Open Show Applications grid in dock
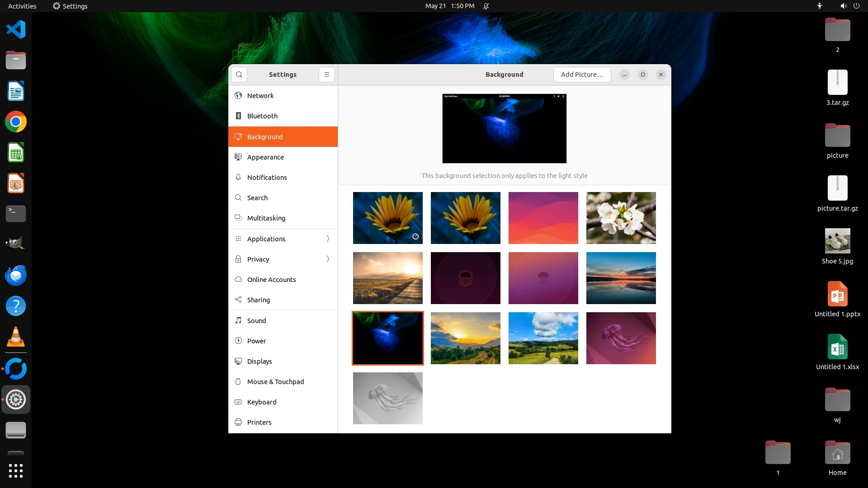Screen dimensions: 868x488 [16, 471]
